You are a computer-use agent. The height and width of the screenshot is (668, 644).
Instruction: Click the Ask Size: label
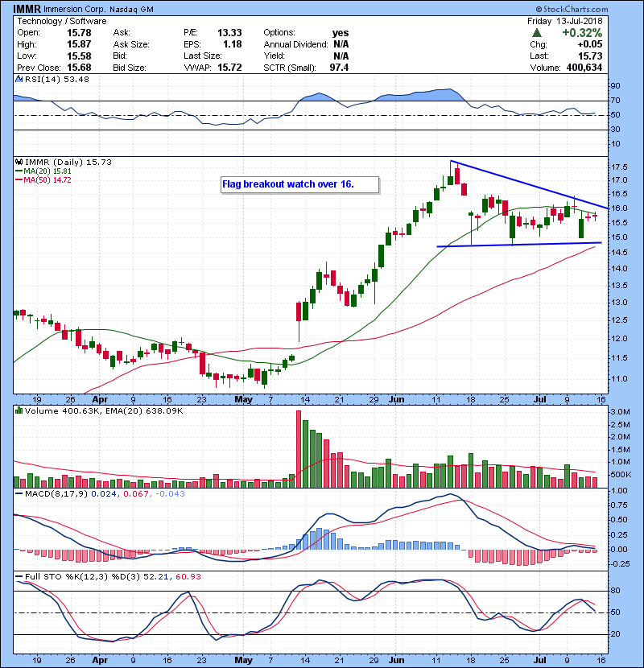(131, 44)
